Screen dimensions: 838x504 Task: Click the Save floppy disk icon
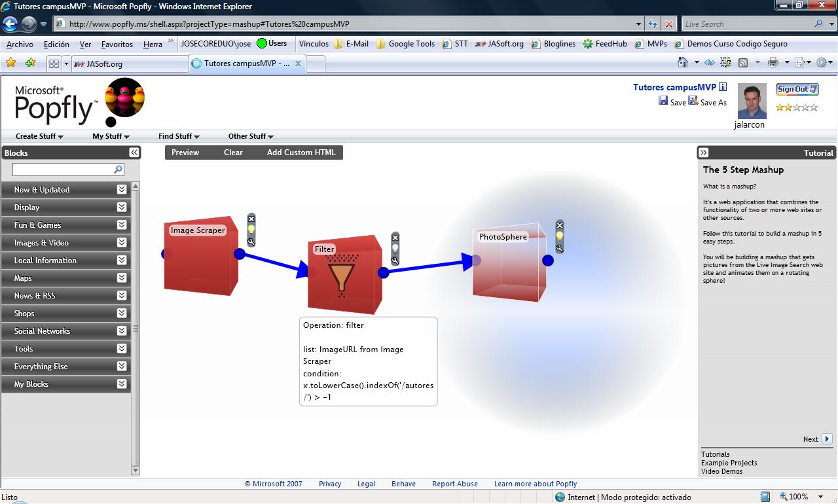point(663,101)
